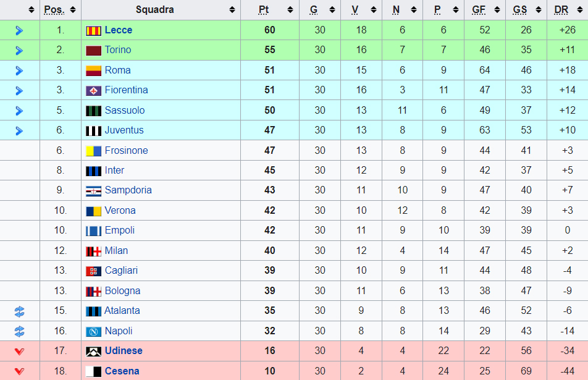Click the playoff swap icon beside Atalanta

[x=19, y=311]
